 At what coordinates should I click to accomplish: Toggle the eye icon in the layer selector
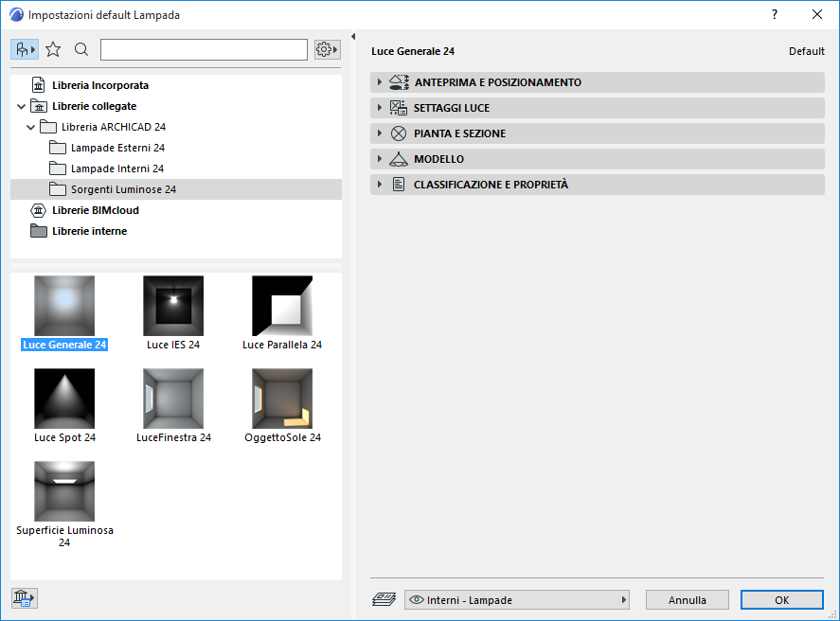pos(417,600)
